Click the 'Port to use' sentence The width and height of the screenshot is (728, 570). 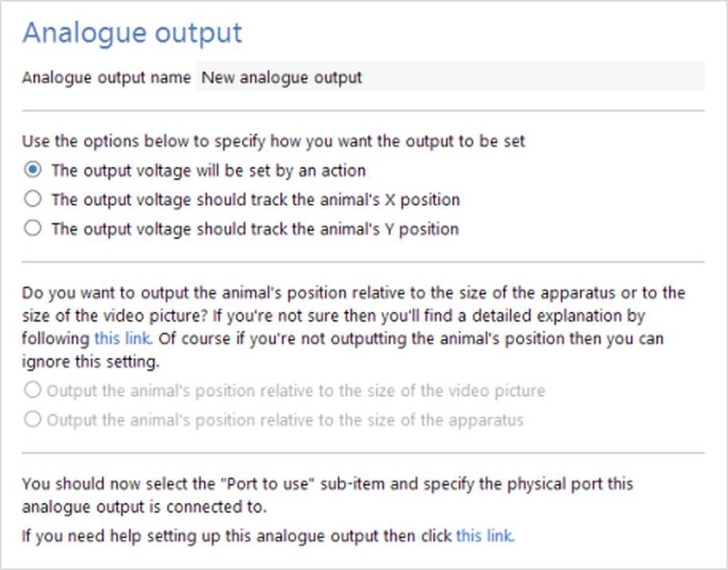click(327, 483)
